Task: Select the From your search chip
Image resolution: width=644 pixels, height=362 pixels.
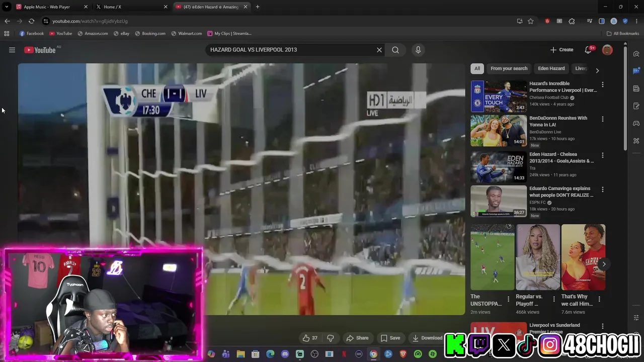Action: [509, 68]
